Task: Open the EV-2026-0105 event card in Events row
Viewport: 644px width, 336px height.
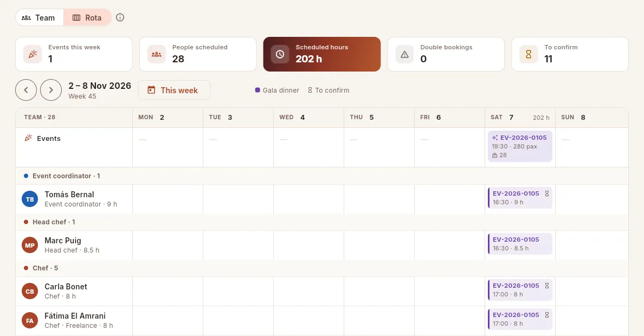Action: click(x=520, y=146)
